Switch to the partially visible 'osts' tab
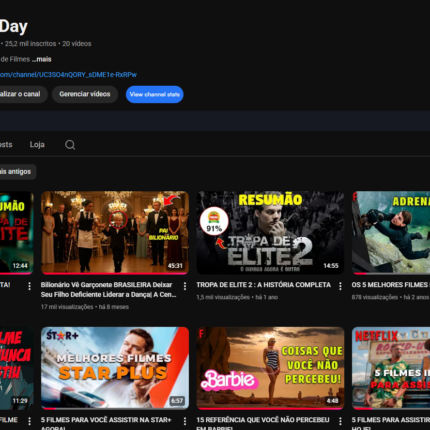The width and height of the screenshot is (430, 430). (6, 145)
